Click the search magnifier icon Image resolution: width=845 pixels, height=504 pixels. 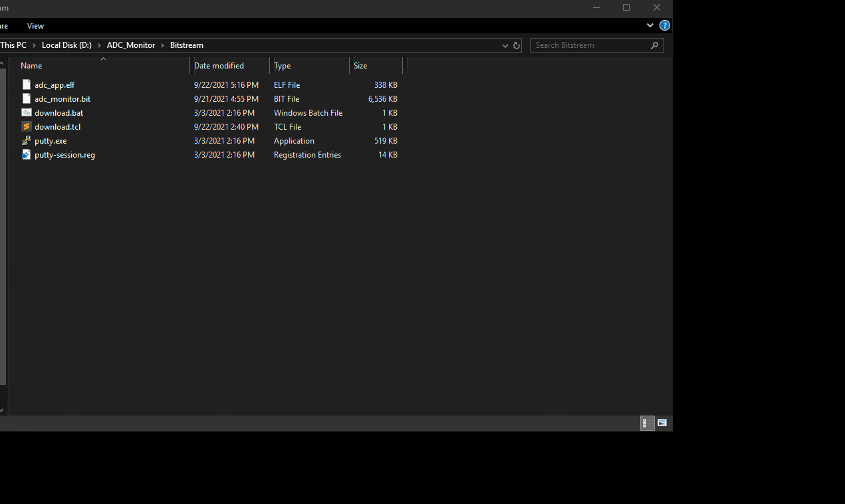(x=654, y=45)
